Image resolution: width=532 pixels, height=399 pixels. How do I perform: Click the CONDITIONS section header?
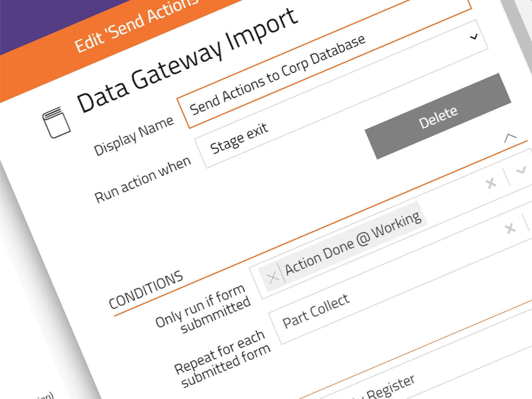pos(146,290)
